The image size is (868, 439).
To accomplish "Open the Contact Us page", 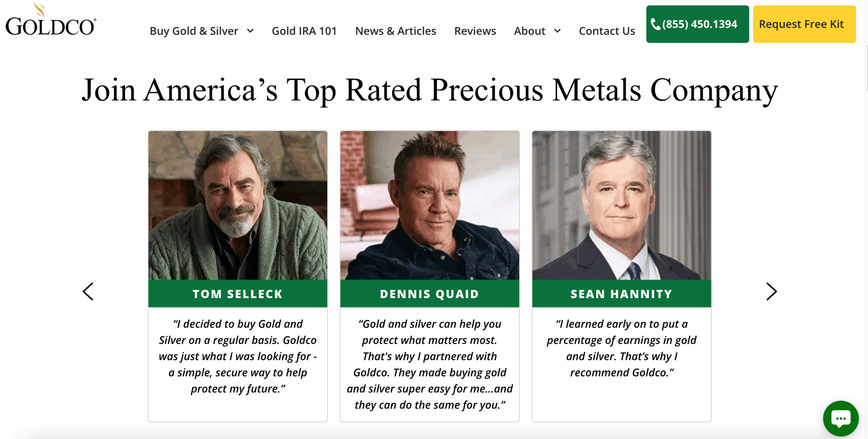I will [x=607, y=31].
